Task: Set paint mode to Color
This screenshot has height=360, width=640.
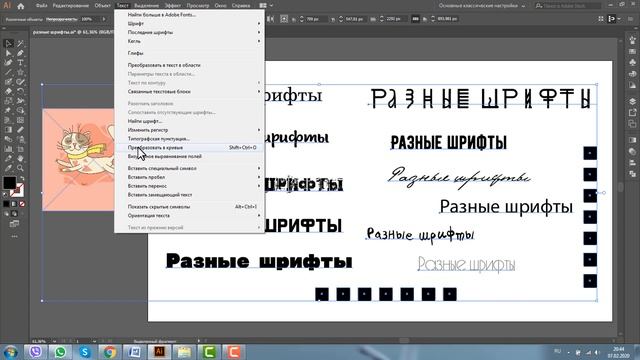Action: 6,204
